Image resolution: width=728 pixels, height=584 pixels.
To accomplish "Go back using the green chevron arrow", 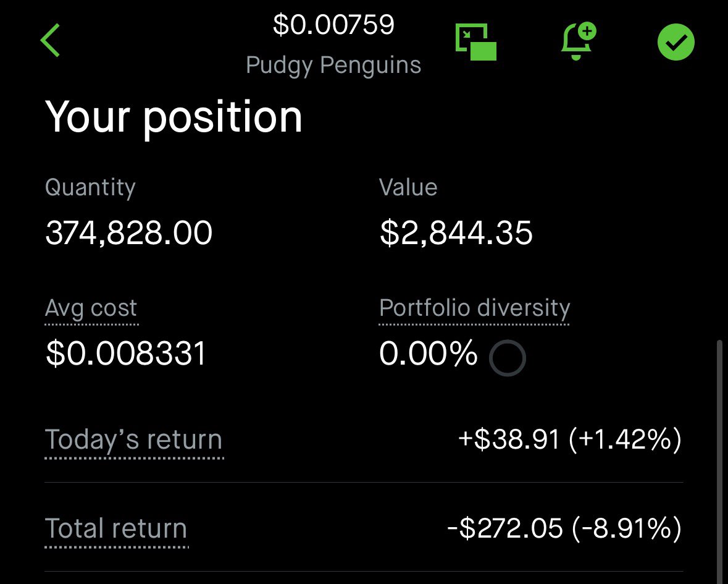I will (51, 41).
